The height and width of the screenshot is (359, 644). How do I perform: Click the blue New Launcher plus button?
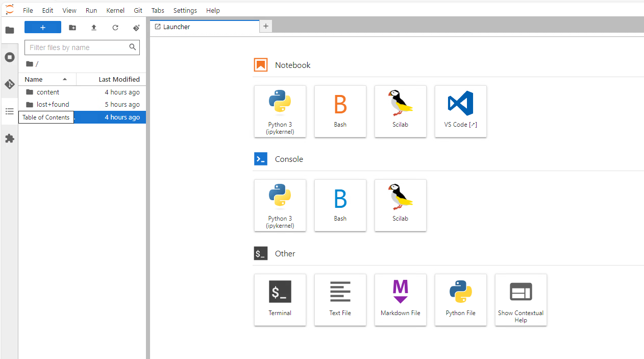pyautogui.click(x=43, y=28)
